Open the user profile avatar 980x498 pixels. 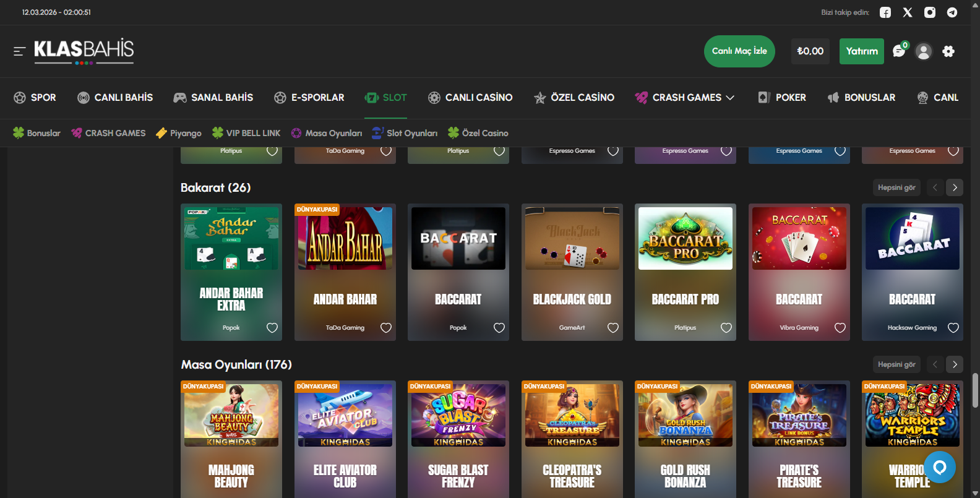click(924, 51)
